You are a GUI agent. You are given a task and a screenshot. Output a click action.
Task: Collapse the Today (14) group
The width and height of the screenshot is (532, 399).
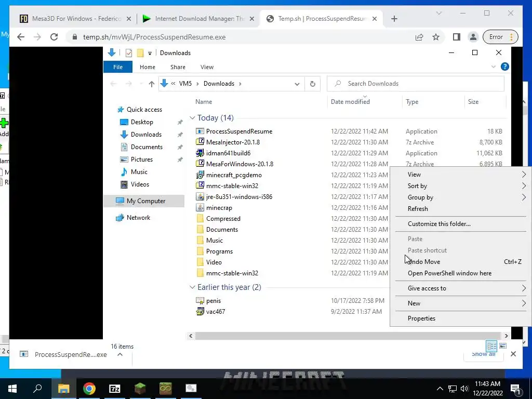(192, 118)
